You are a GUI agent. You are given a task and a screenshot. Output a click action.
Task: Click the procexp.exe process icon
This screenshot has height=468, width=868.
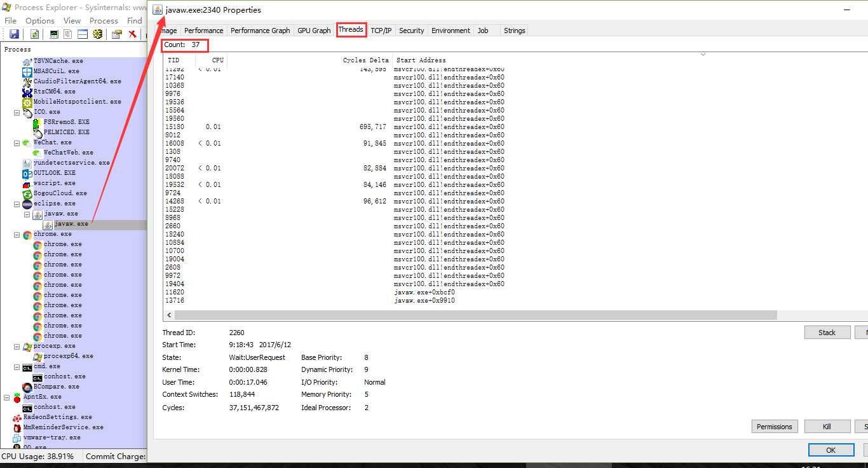[27, 346]
